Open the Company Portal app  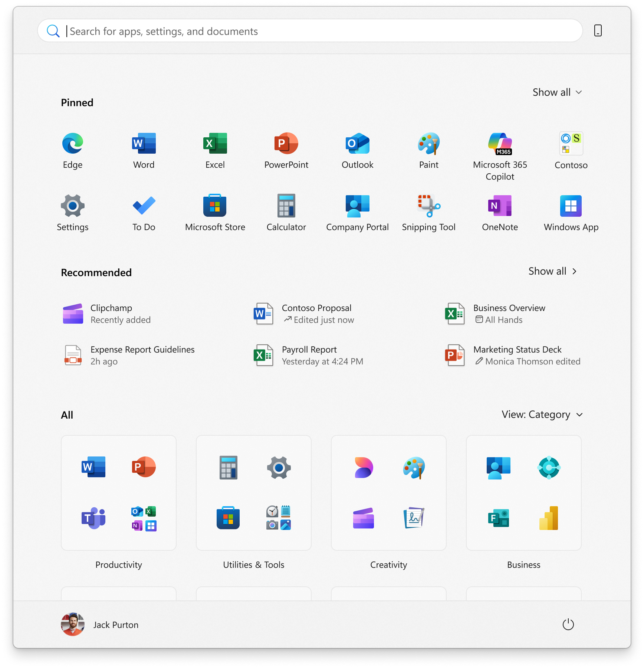[x=358, y=213]
